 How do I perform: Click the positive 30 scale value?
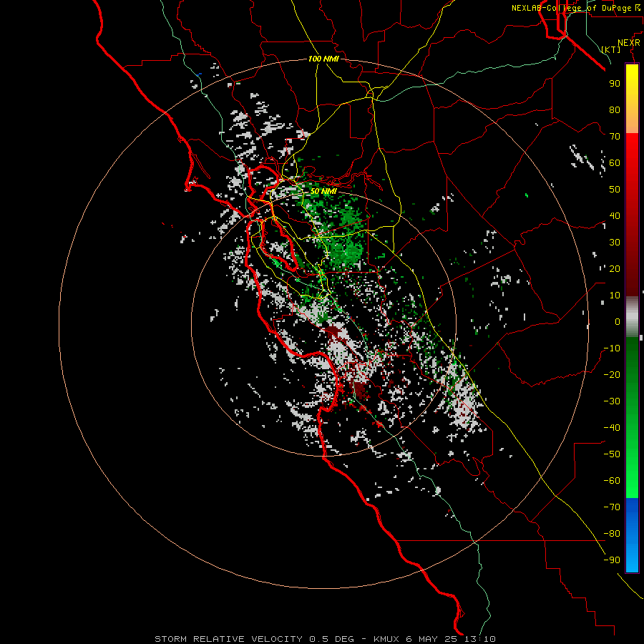click(615, 243)
